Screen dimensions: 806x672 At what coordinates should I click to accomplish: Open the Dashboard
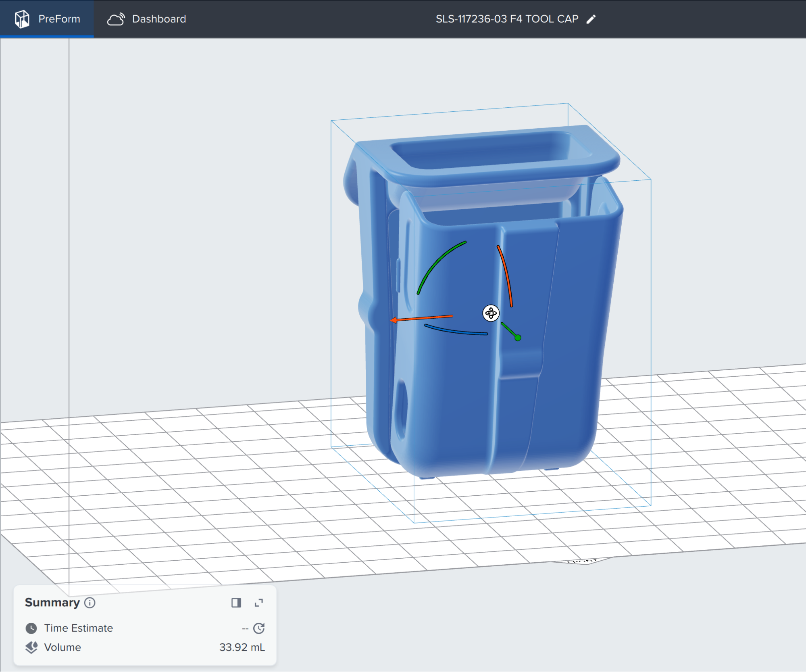(x=158, y=19)
